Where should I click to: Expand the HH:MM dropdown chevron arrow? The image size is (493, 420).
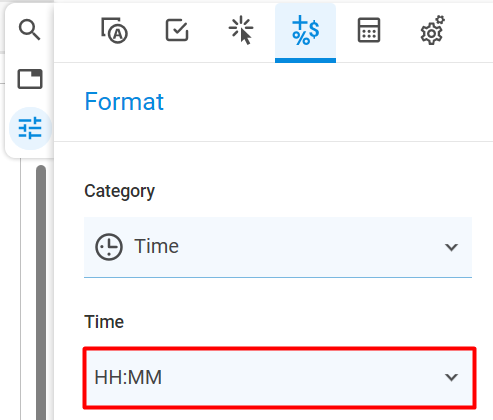click(x=451, y=377)
